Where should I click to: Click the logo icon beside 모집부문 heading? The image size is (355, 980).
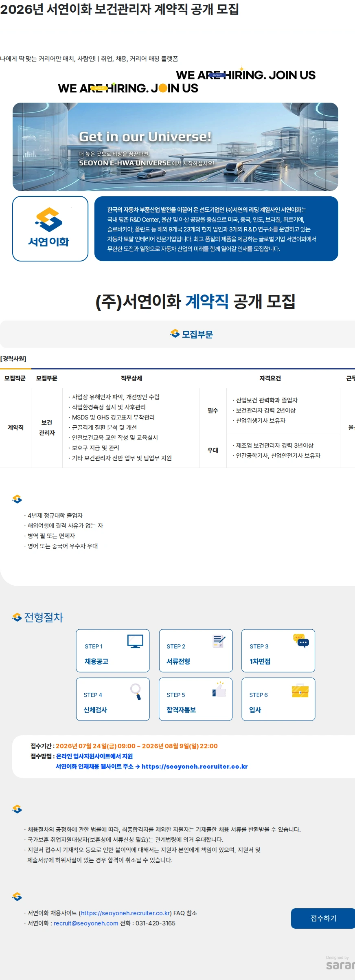[x=175, y=333]
